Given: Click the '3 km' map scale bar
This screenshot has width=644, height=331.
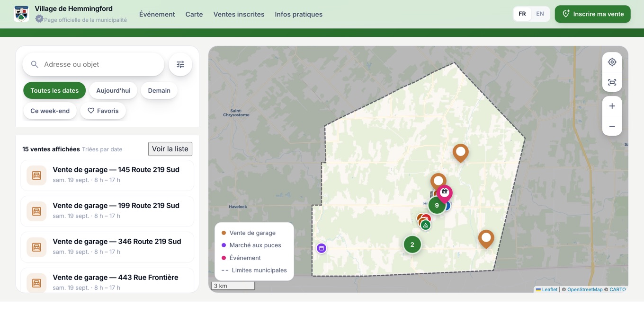Looking at the screenshot, I should tap(233, 286).
